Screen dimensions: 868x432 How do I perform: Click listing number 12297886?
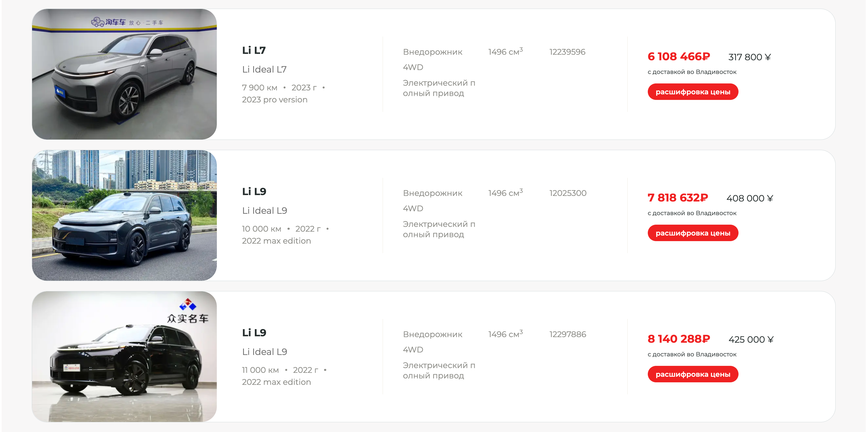567,334
